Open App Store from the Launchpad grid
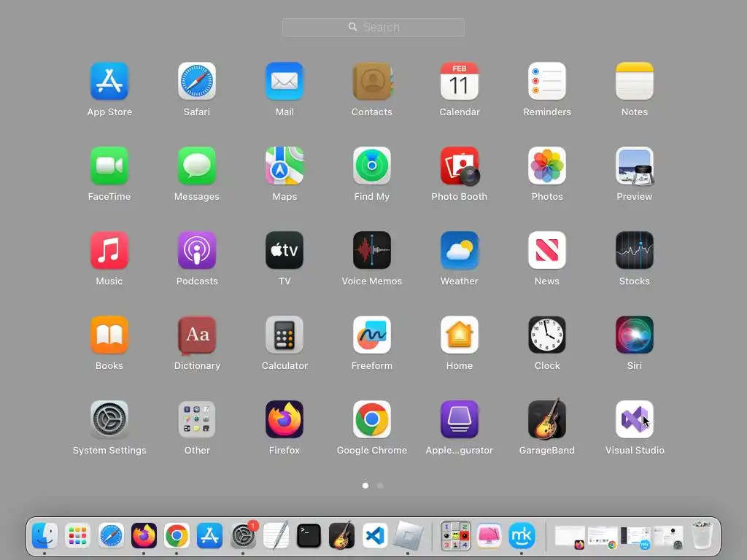 click(109, 81)
